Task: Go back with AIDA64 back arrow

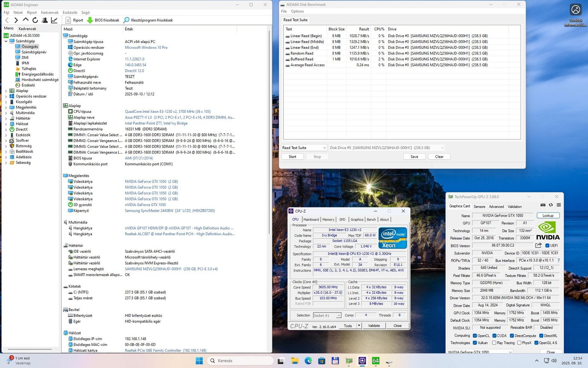Action: point(7,20)
